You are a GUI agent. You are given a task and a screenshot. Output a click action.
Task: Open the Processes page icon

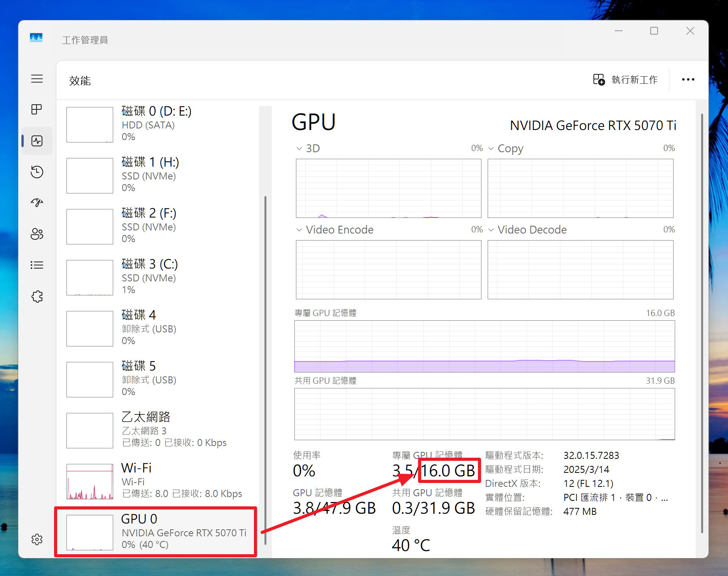click(37, 109)
